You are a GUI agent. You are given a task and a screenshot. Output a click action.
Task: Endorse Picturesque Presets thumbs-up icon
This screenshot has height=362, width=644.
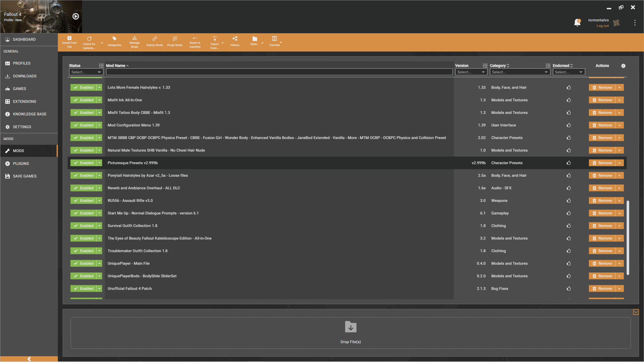[569, 163]
